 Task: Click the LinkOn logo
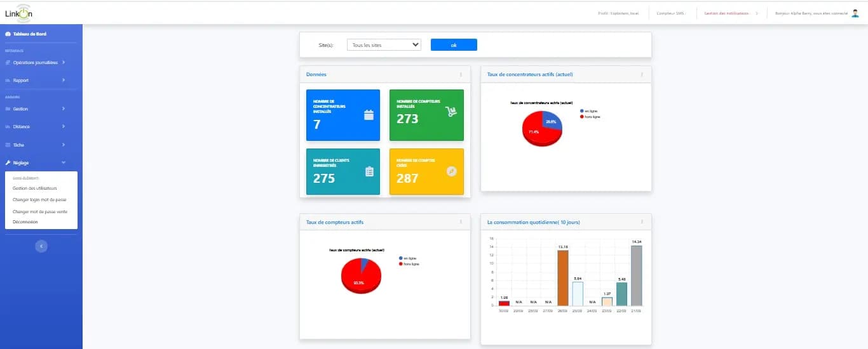pos(18,12)
